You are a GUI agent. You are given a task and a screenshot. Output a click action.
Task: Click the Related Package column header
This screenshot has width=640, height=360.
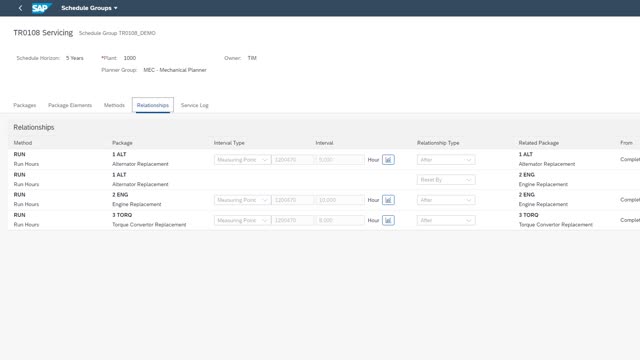539,143
